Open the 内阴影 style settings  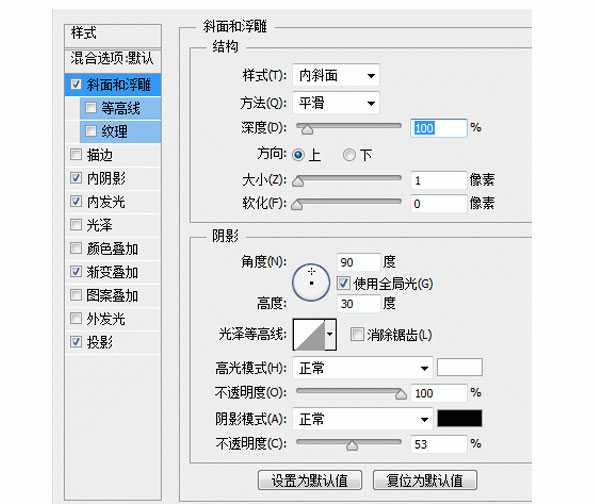pos(113,178)
